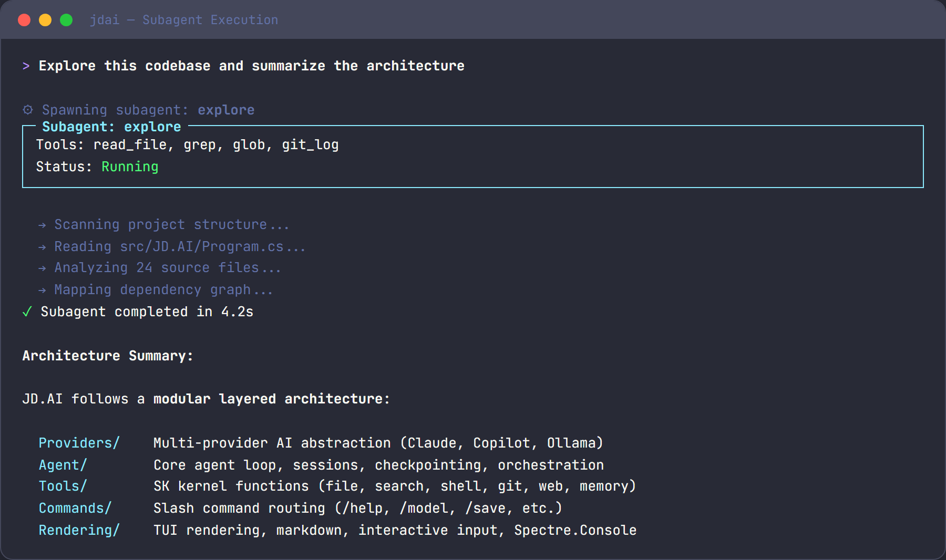
Task: Select the prompt chevron before Explore command
Action: click(x=26, y=66)
